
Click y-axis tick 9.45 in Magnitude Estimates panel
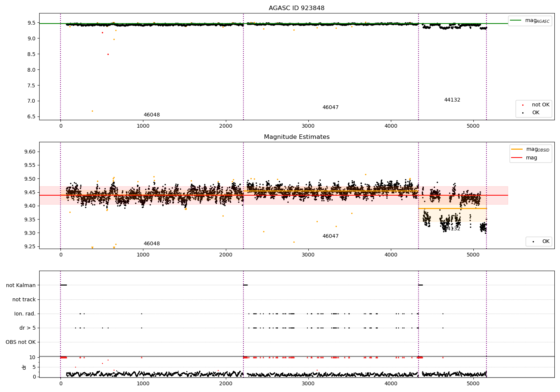[x=30, y=192]
